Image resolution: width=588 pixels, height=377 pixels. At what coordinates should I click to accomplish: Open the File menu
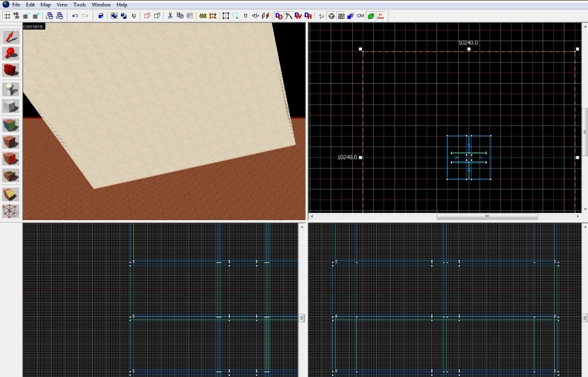[x=16, y=5]
